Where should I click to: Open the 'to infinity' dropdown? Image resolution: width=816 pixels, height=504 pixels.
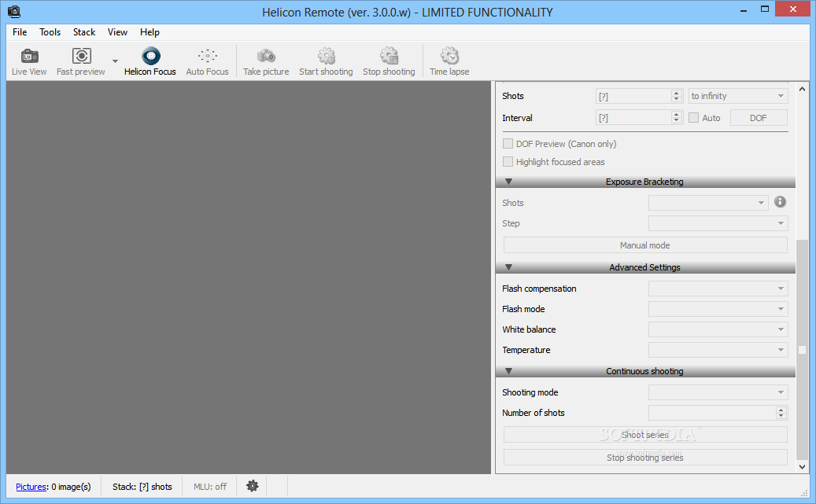[x=737, y=96]
